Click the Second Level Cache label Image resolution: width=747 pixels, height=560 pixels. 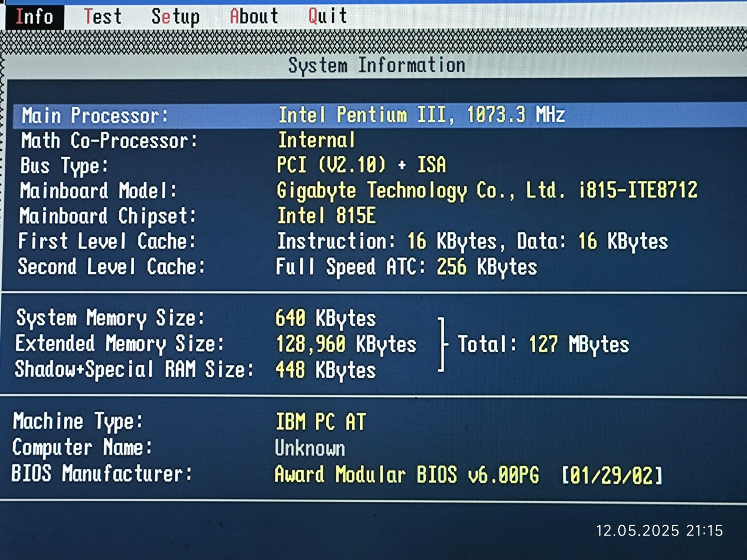click(x=111, y=267)
